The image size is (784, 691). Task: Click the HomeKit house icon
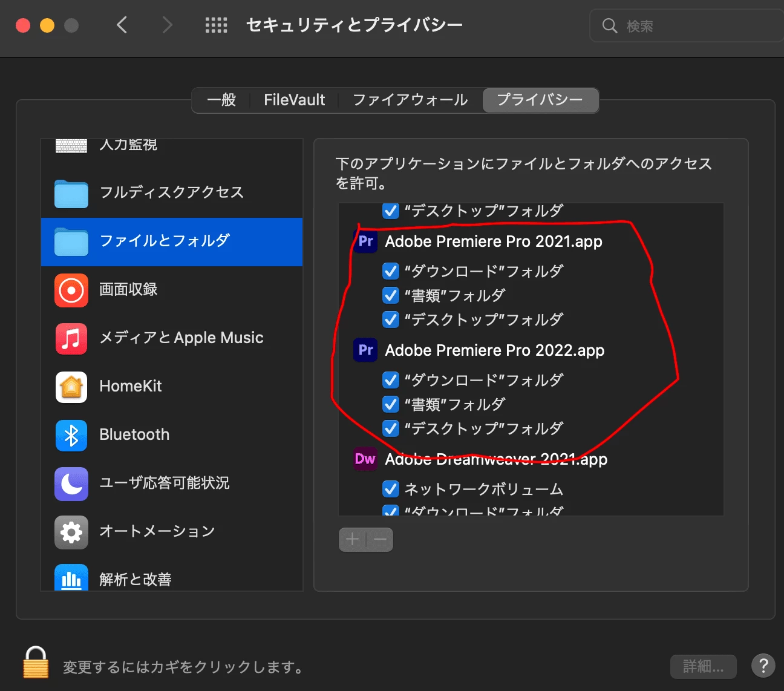point(71,387)
